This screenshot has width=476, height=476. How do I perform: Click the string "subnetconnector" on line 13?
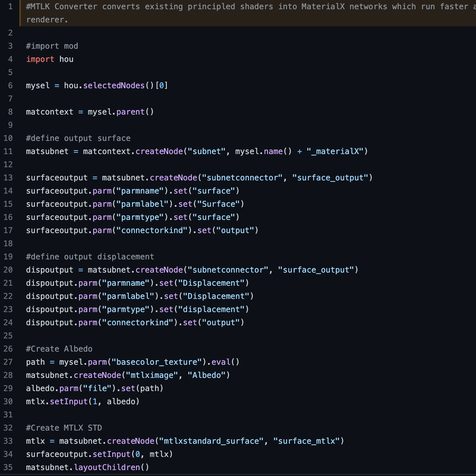point(242,178)
